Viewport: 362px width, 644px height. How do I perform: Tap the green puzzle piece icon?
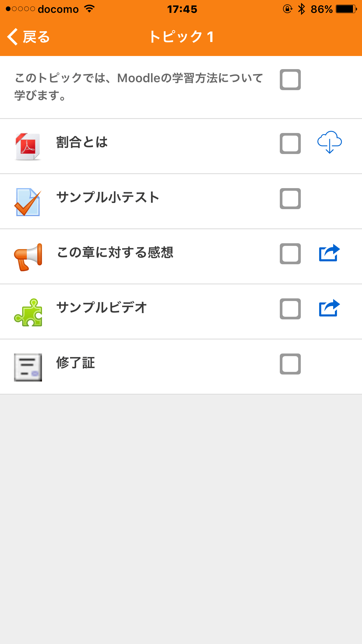pos(28,312)
